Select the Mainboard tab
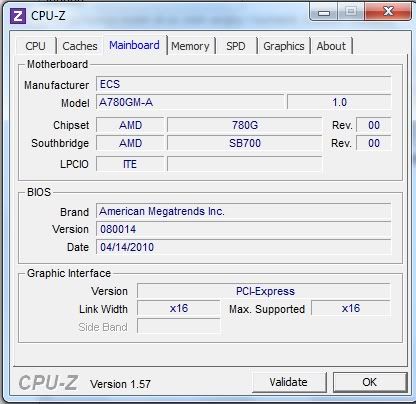 point(134,45)
